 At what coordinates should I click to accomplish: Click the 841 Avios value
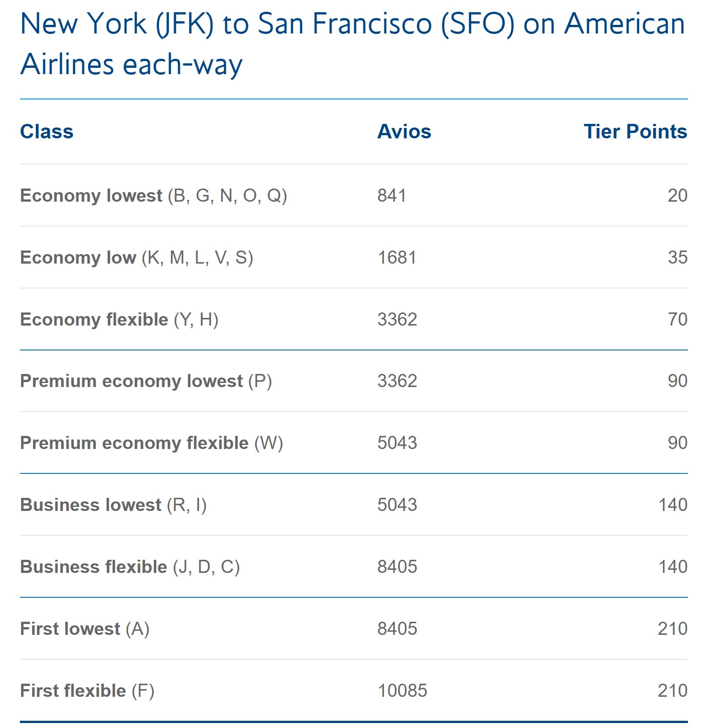(392, 196)
